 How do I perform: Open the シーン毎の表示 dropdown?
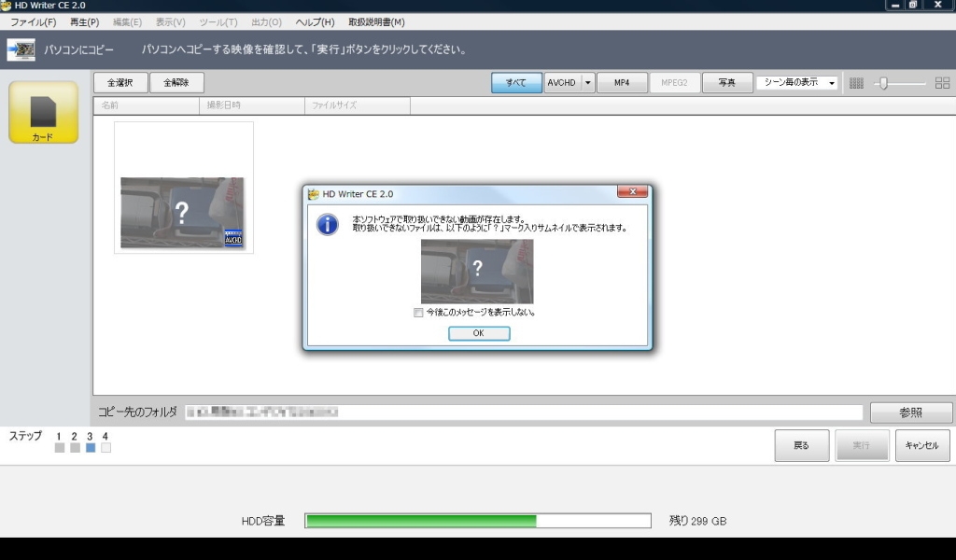click(797, 83)
